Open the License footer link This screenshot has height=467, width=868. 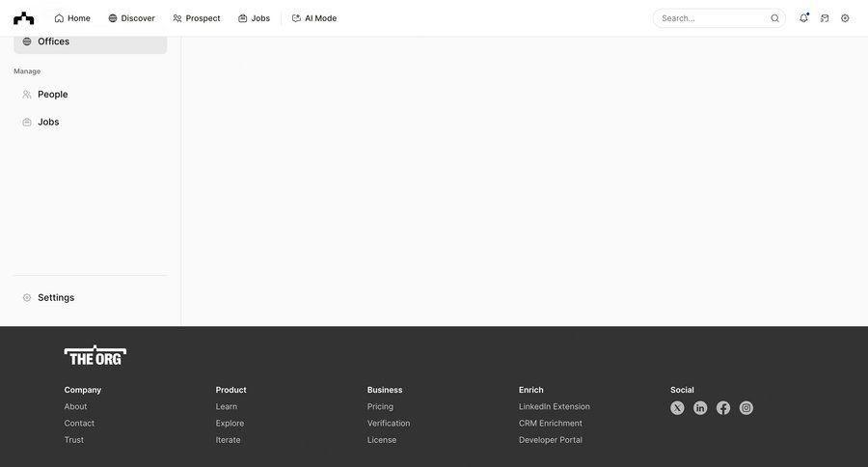(382, 440)
